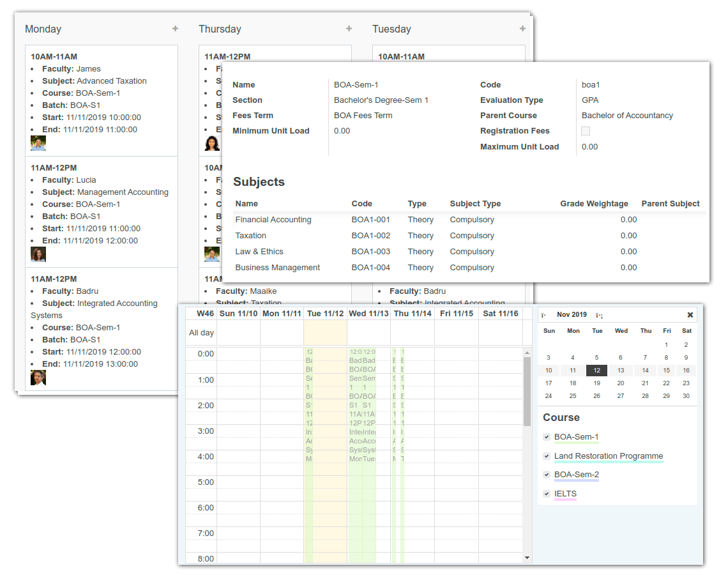
Task: Select November 15 in the mini calendar
Action: (x=666, y=370)
